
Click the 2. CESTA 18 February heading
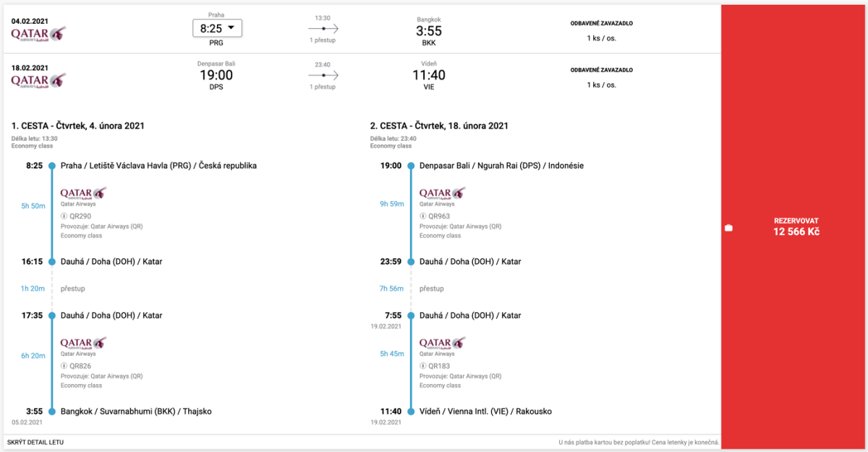pyautogui.click(x=438, y=126)
